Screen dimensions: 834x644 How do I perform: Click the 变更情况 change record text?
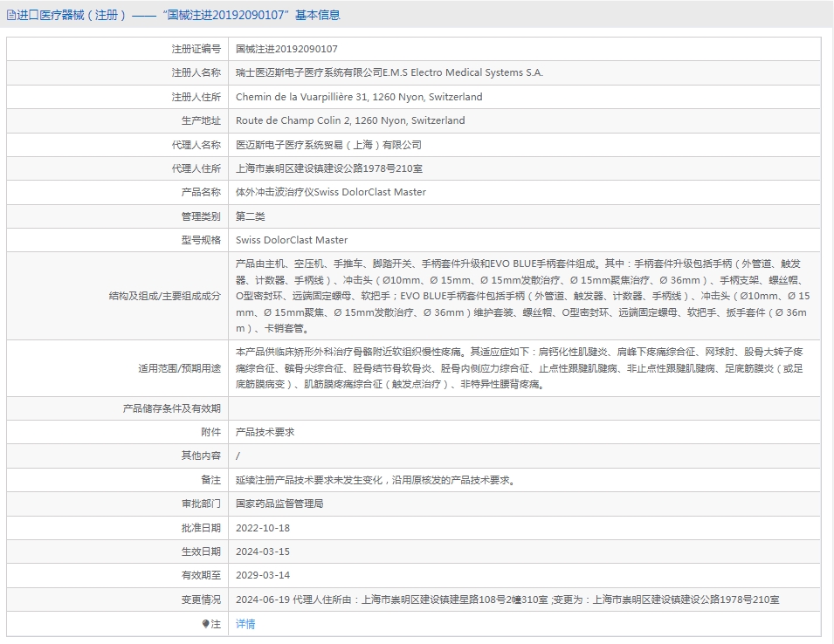[507, 600]
